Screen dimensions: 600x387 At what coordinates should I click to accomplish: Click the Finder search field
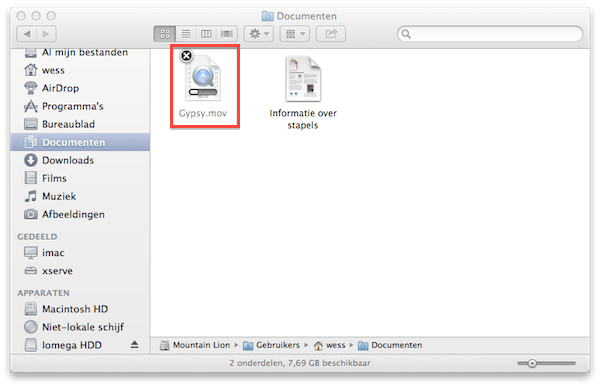[x=490, y=34]
